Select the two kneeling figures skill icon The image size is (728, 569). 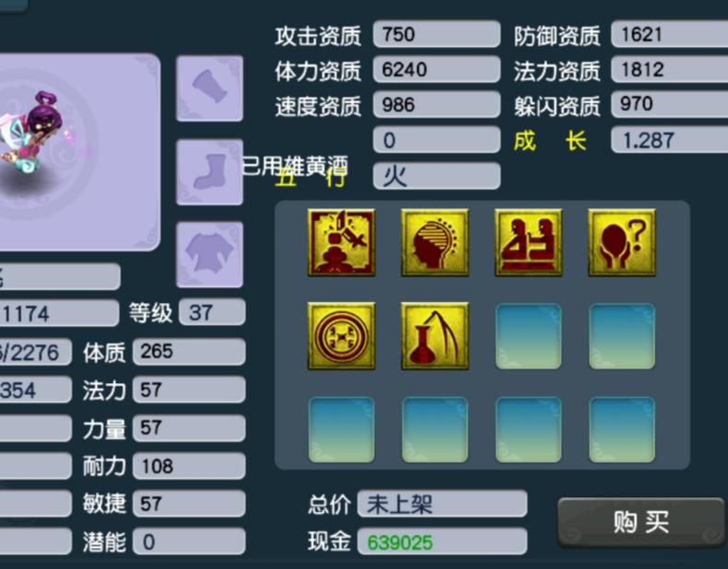(x=528, y=242)
